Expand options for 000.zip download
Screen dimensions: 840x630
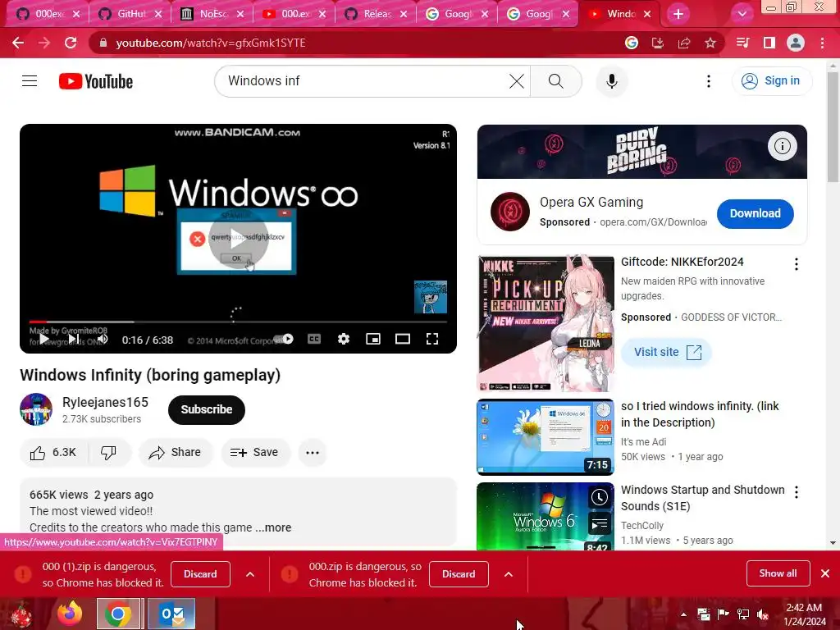point(509,574)
